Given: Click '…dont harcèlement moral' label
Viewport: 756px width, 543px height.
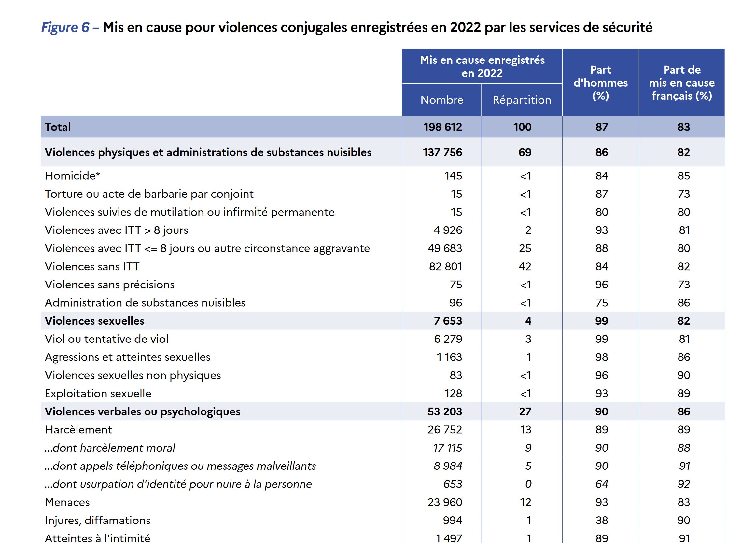Looking at the screenshot, I should (x=110, y=448).
